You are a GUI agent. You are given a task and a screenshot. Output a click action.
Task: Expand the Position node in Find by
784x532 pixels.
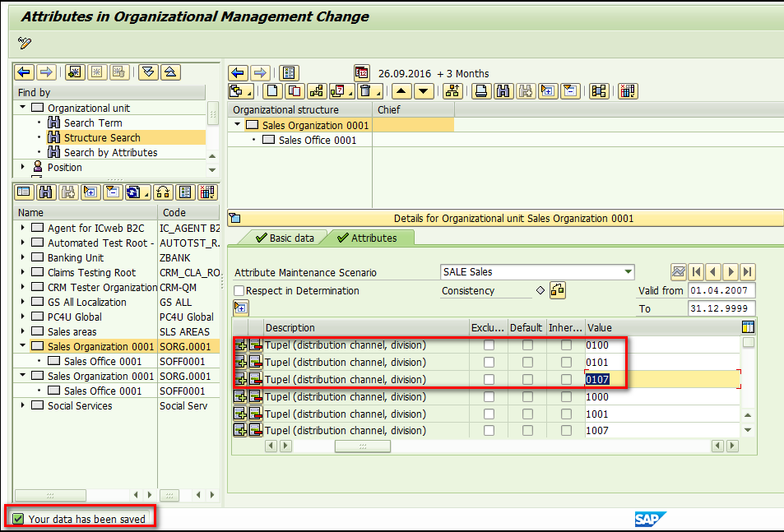tap(23, 168)
